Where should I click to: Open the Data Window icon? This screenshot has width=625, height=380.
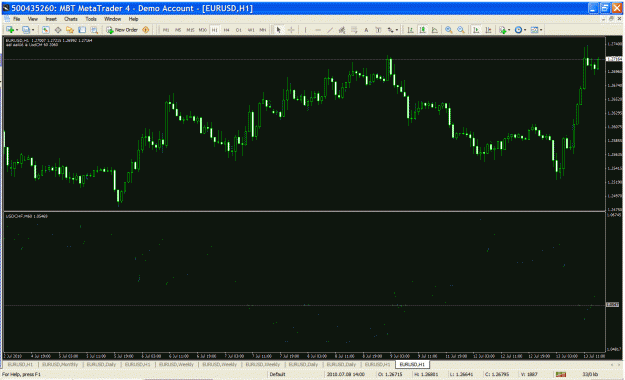[58, 30]
